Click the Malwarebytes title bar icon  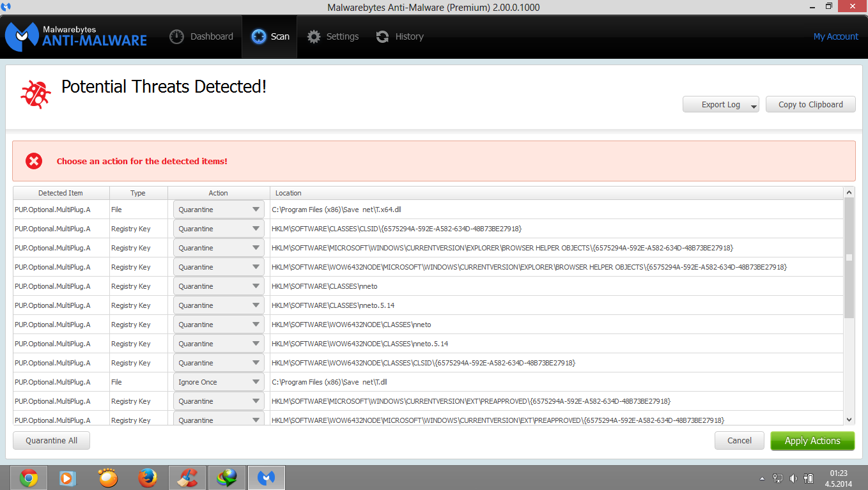click(x=6, y=7)
